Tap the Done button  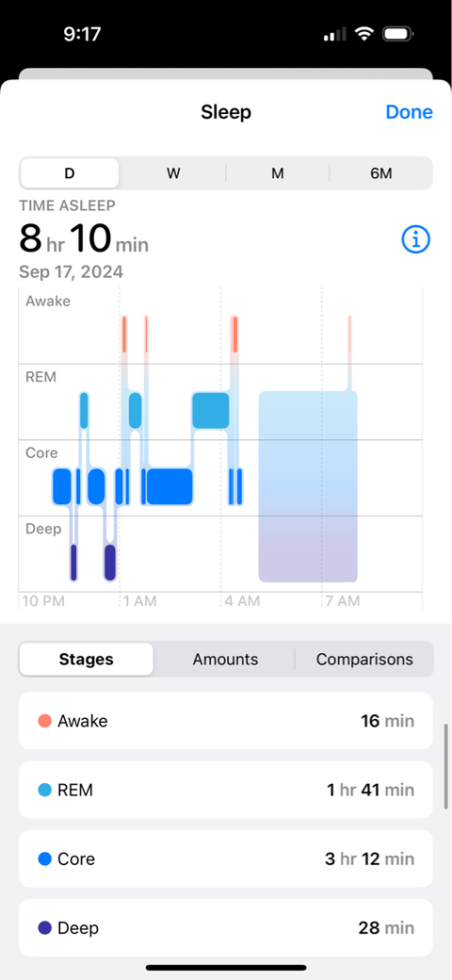click(x=409, y=112)
